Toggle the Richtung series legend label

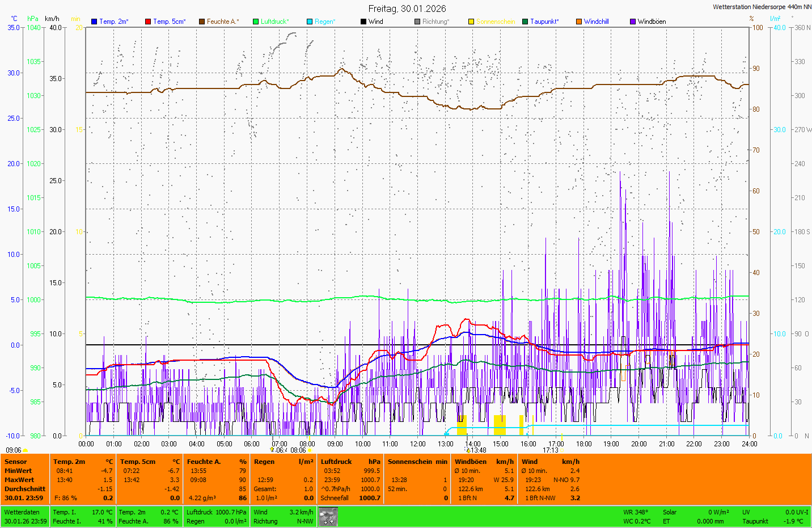(435, 22)
